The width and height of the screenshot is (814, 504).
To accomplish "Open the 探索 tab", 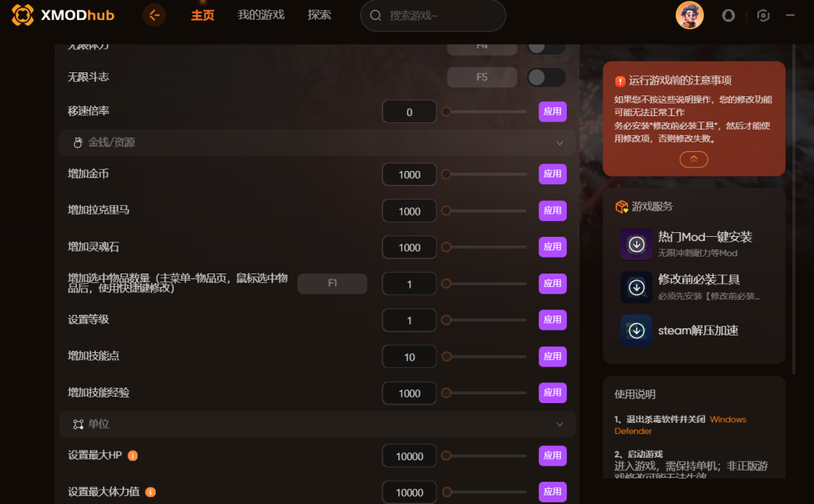I will pos(320,15).
